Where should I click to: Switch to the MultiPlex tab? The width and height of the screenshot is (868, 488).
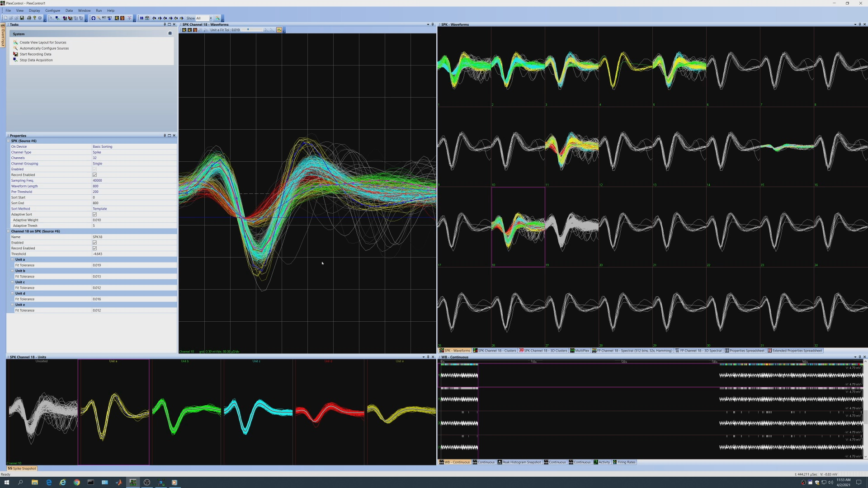(x=580, y=351)
